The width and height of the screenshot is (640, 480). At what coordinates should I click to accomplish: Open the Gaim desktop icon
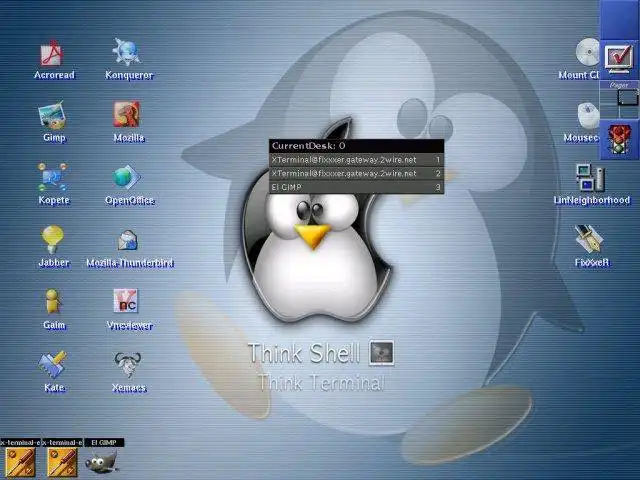[52, 302]
